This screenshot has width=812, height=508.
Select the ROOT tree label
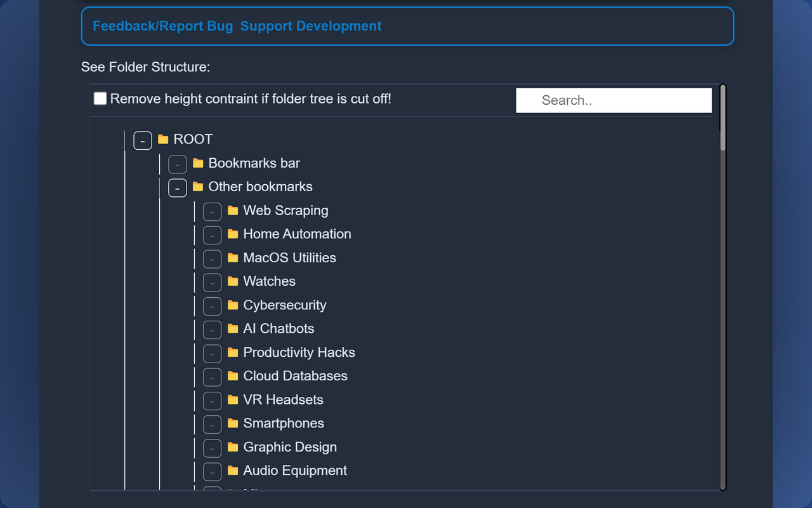click(x=193, y=139)
